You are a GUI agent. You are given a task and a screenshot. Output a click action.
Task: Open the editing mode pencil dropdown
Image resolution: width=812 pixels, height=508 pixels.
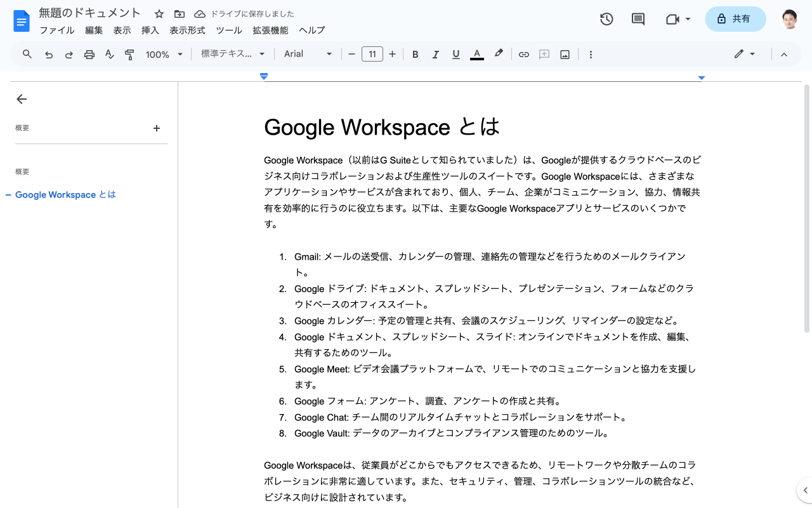coord(745,55)
